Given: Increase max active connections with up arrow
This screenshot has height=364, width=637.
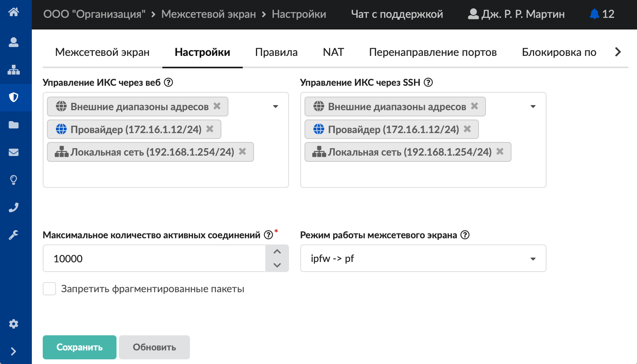Looking at the screenshot, I should tap(277, 251).
